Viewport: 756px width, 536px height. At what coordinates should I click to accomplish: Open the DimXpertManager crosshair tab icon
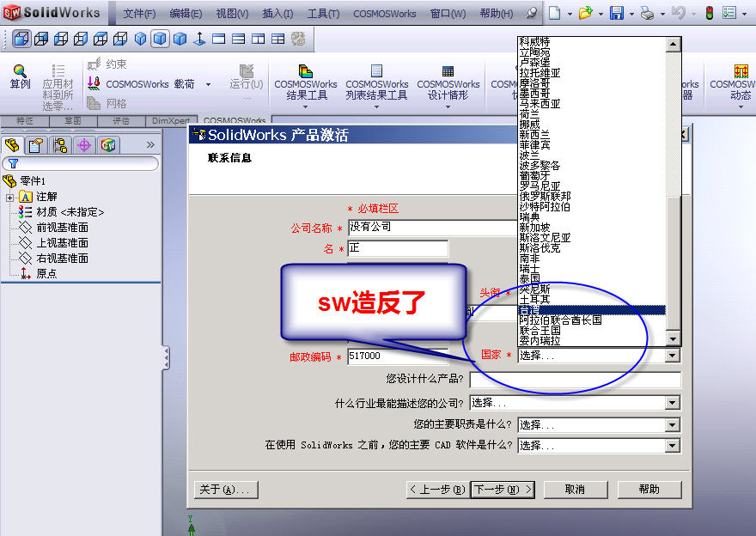(84, 145)
